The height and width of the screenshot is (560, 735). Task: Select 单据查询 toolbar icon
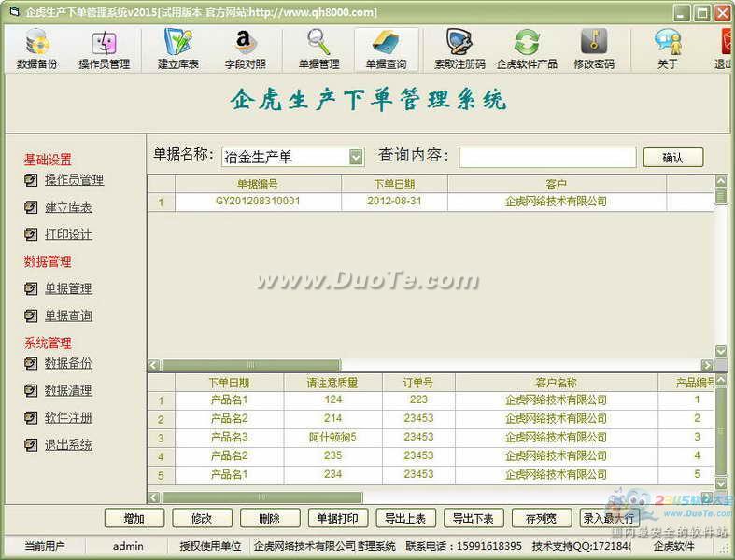[x=387, y=49]
